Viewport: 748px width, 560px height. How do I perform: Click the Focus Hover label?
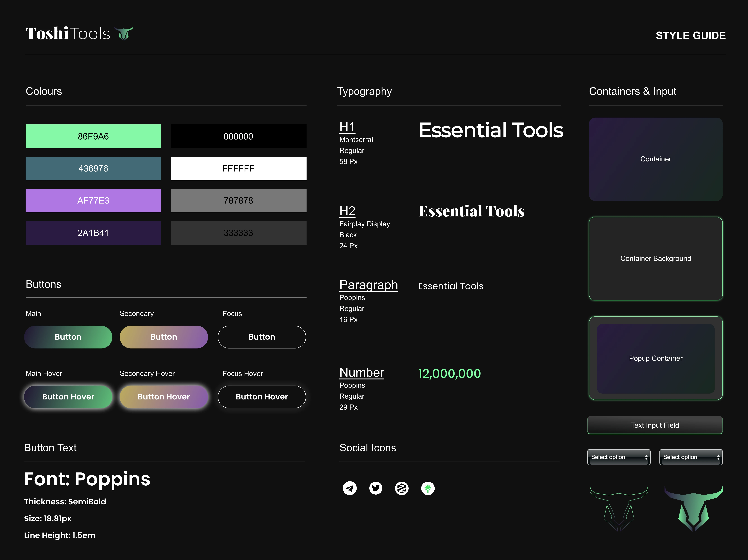(242, 373)
